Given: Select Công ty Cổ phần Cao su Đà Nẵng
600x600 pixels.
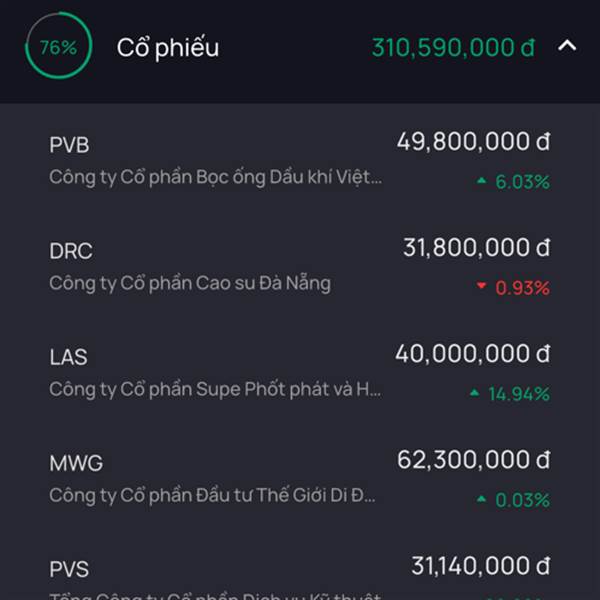Looking at the screenshot, I should coord(190,283).
